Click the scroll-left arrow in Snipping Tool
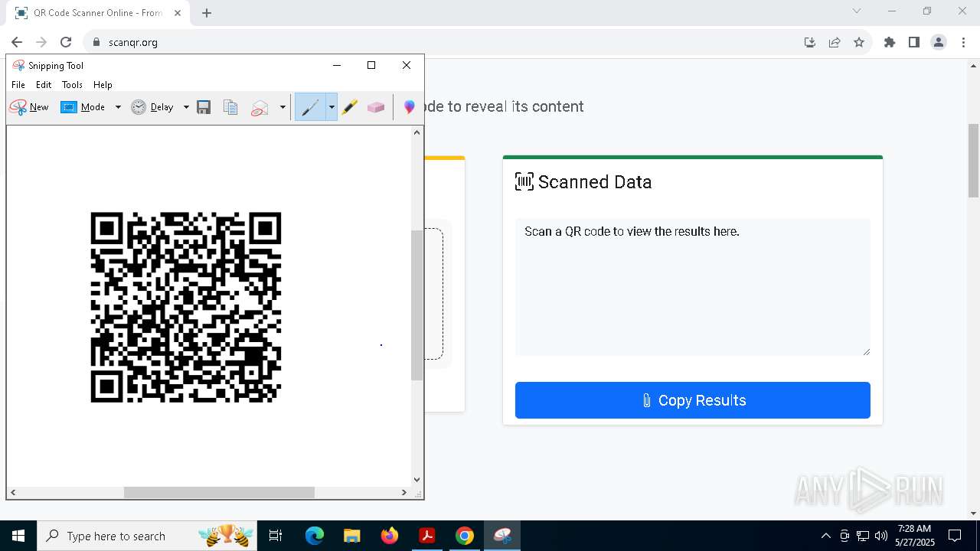 (x=13, y=493)
